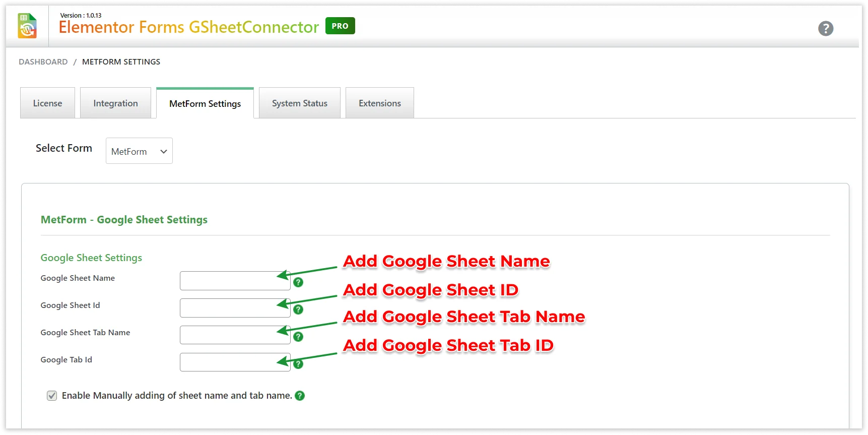Image resolution: width=868 pixels, height=435 pixels.
Task: Click help icon beside Google Sheet Tab Name field
Action: (x=298, y=337)
